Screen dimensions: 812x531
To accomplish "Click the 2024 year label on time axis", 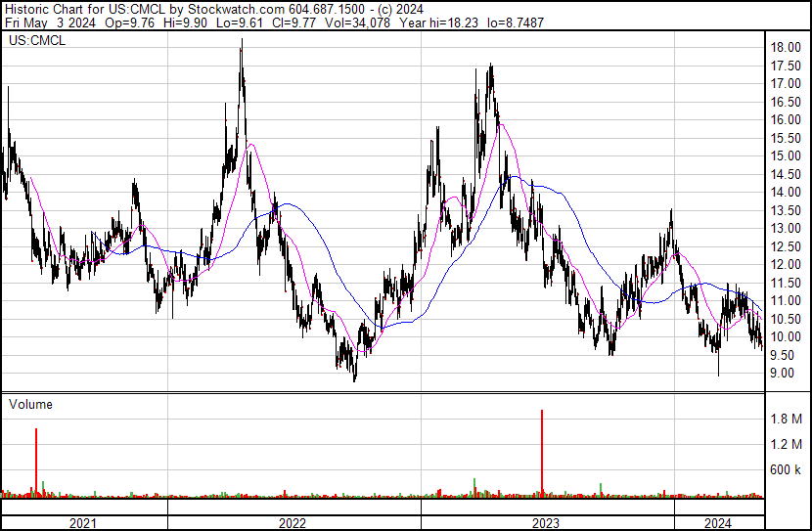I will [718, 523].
